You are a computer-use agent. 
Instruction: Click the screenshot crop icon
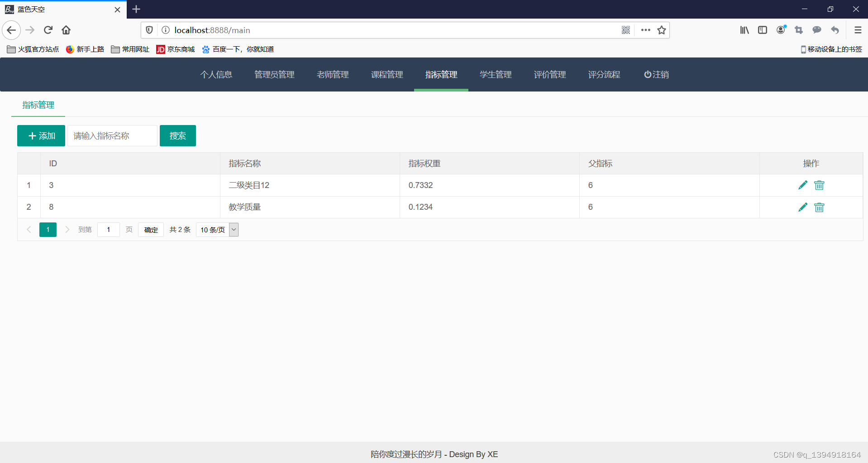(799, 30)
